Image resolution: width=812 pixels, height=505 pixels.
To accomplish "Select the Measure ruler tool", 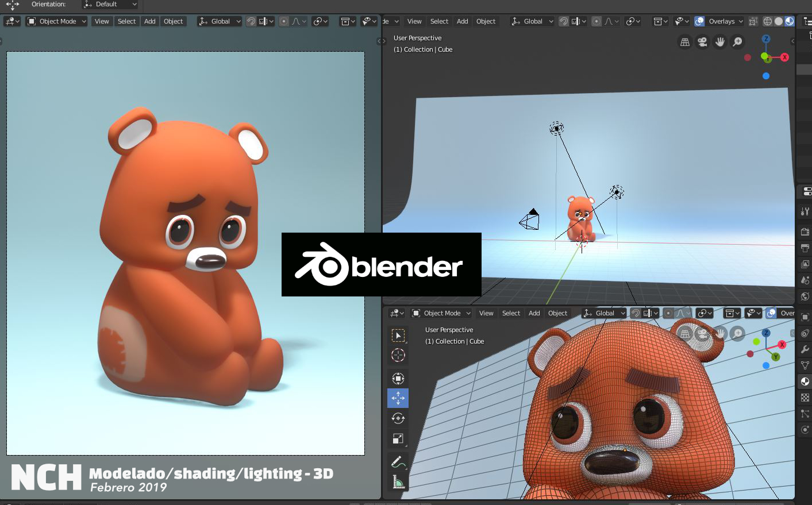I will click(398, 481).
